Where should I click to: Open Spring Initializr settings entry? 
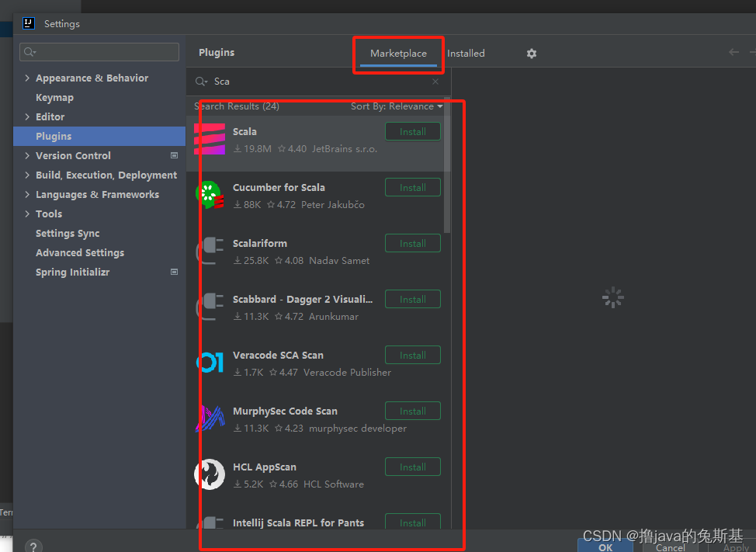[72, 272]
